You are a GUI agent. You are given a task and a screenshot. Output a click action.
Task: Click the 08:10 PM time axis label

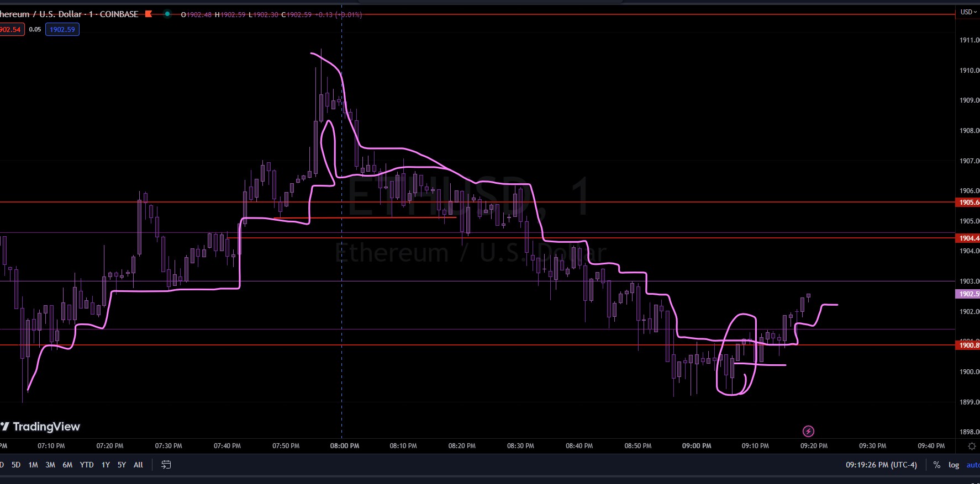pyautogui.click(x=403, y=445)
